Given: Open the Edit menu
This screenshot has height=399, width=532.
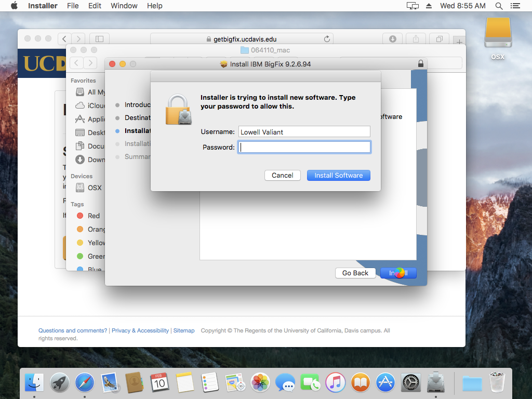Looking at the screenshot, I should pyautogui.click(x=95, y=6).
